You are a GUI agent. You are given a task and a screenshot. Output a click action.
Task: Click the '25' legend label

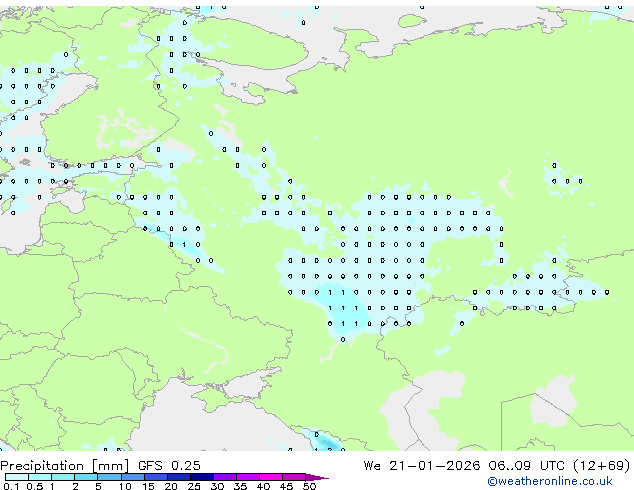[194, 486]
